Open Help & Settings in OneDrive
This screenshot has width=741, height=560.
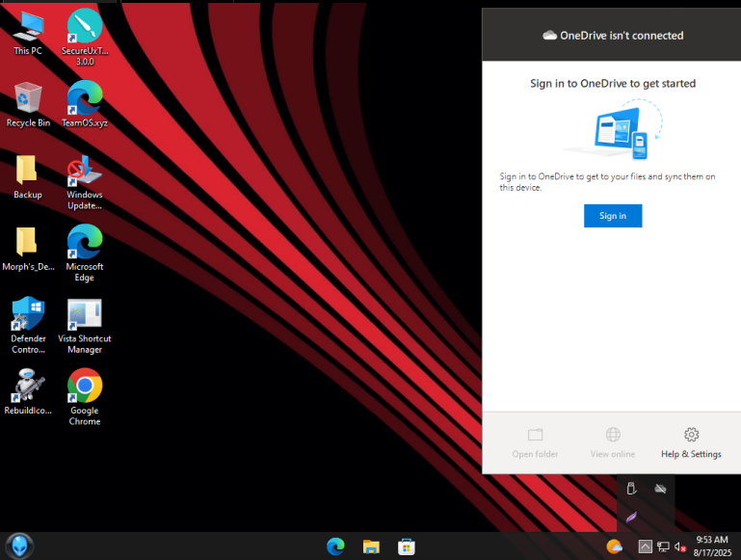click(691, 443)
